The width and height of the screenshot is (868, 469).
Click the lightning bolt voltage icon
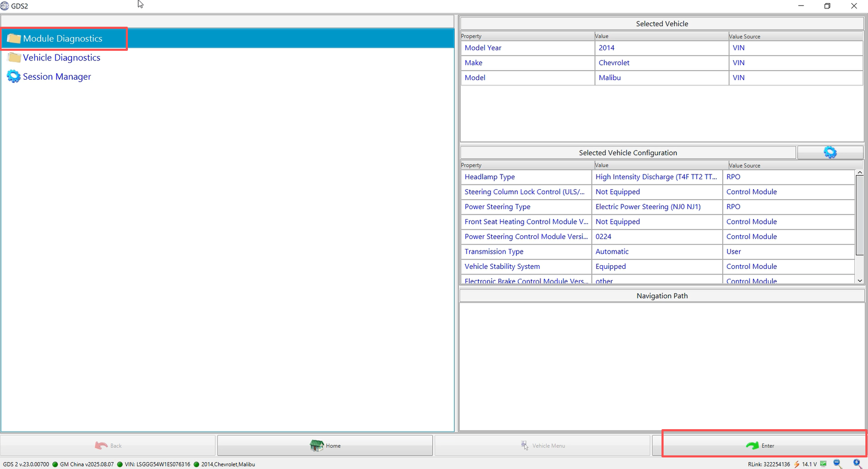796,464
